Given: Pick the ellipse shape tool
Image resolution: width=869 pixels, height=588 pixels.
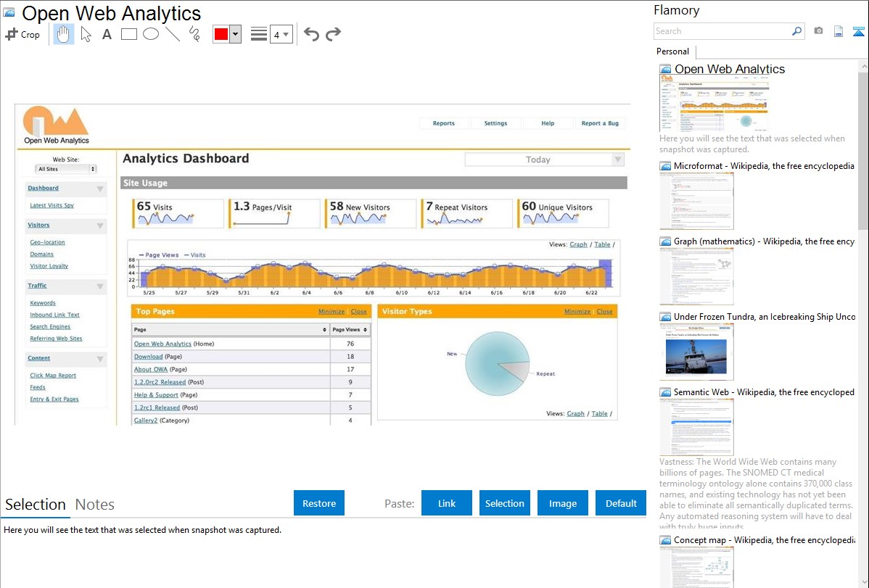Looking at the screenshot, I should tap(151, 34).
